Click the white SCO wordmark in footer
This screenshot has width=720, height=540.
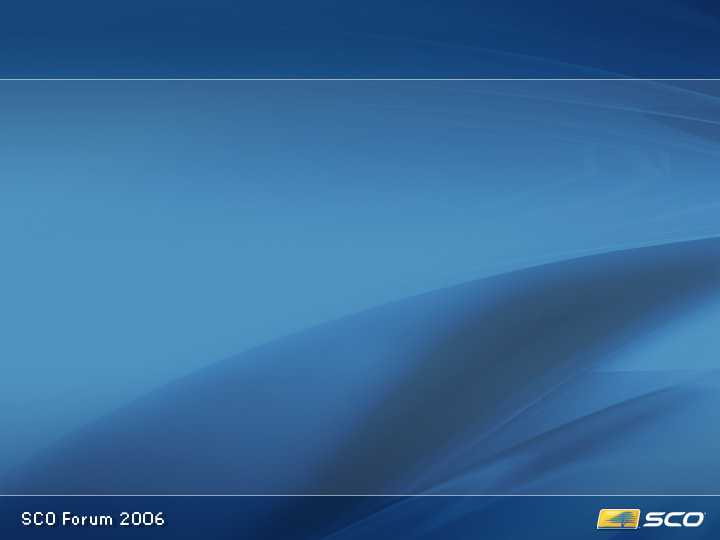click(x=673, y=519)
